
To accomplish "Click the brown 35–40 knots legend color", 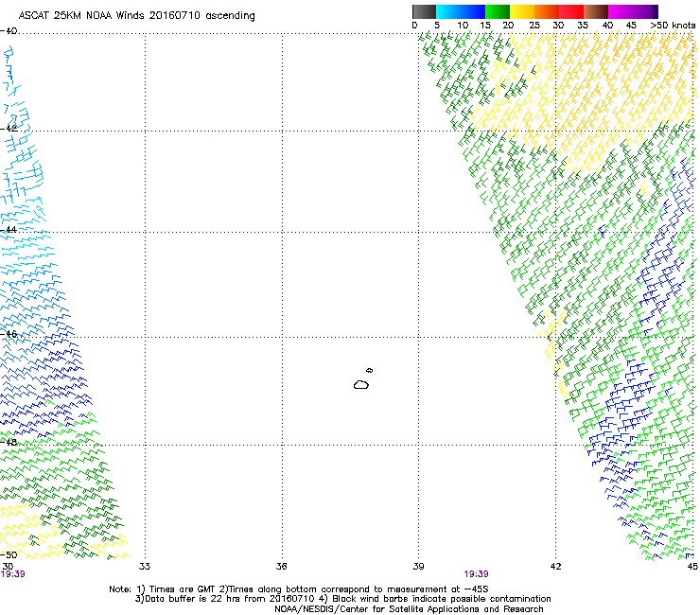I will 596,11.
